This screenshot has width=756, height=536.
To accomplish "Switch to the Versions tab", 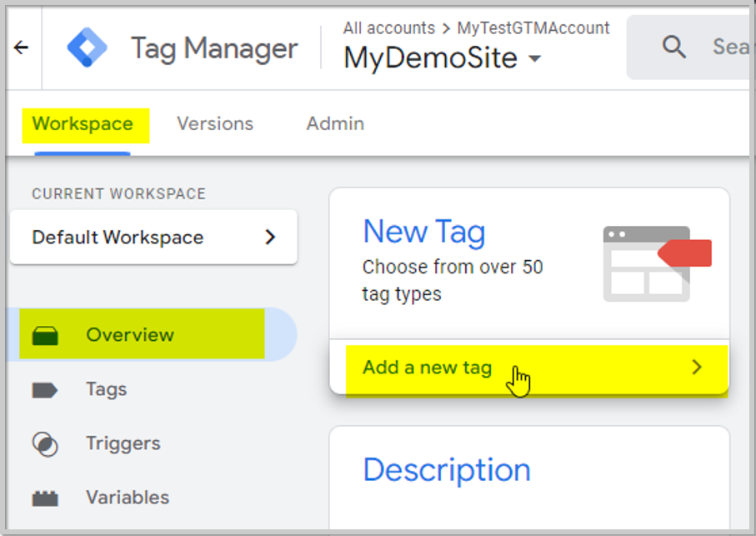I will click(x=215, y=124).
